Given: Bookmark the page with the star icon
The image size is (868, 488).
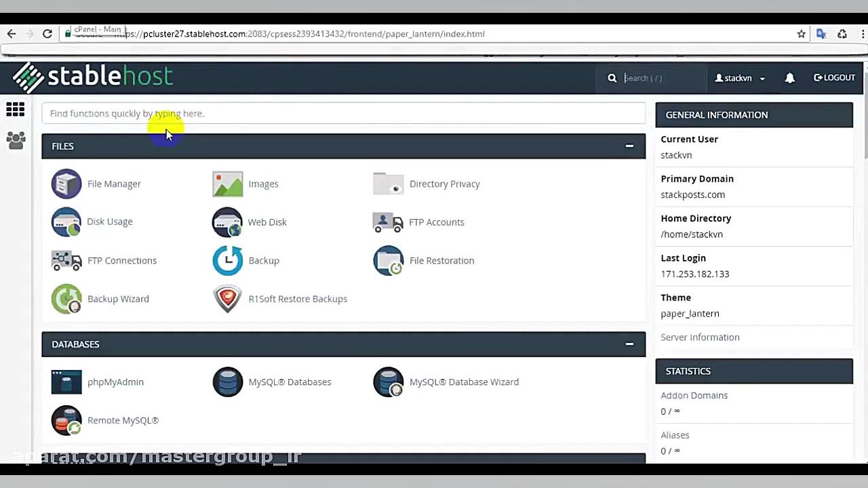Looking at the screenshot, I should click(801, 33).
